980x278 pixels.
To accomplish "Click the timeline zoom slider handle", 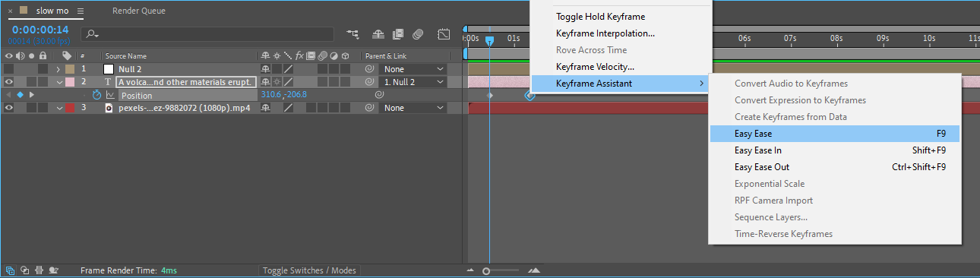I will point(486,270).
